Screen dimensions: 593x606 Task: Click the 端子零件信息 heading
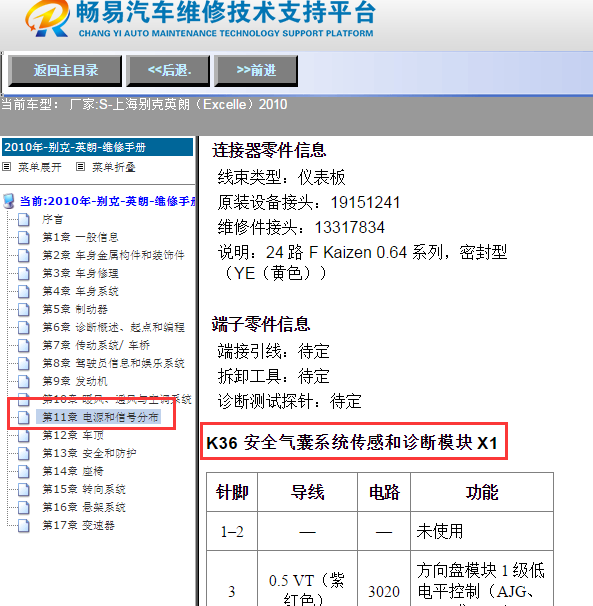[261, 324]
